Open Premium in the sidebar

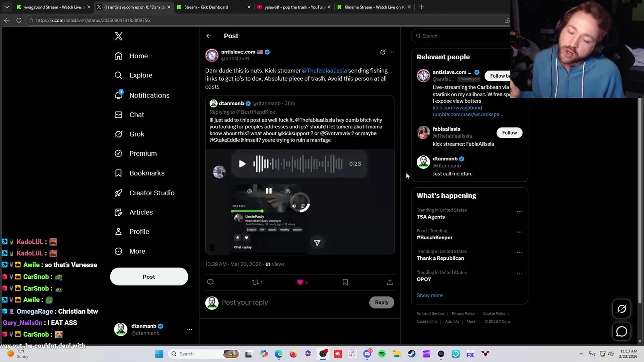tap(136, 153)
